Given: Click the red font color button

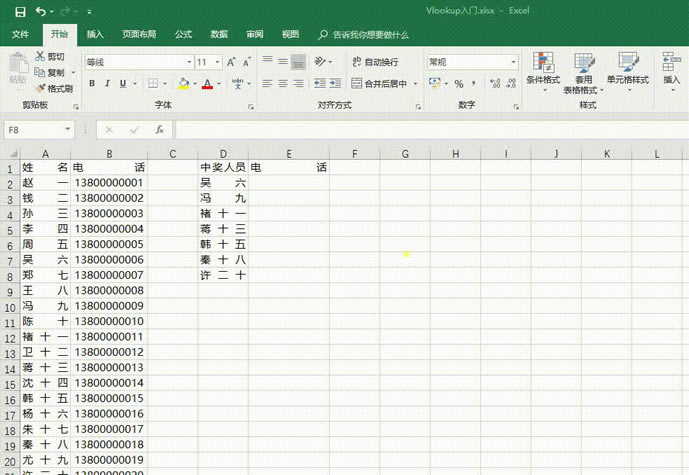Looking at the screenshot, I should click(207, 83).
